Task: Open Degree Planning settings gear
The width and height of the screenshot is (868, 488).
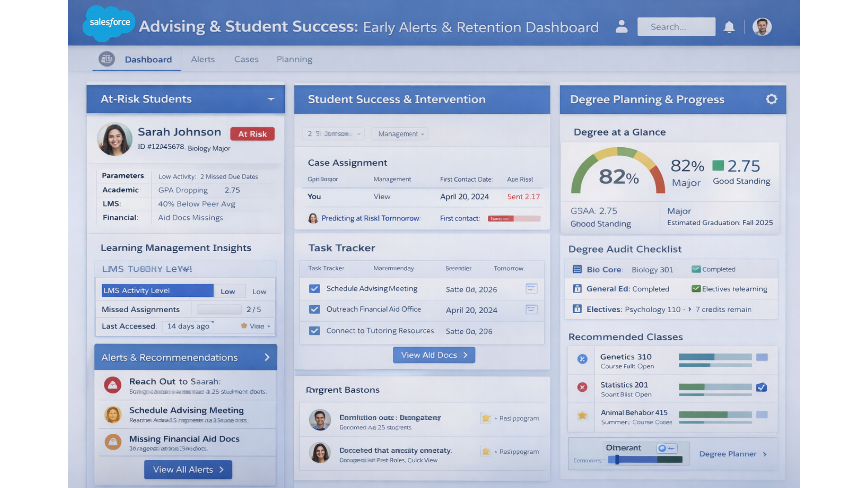Action: click(772, 99)
